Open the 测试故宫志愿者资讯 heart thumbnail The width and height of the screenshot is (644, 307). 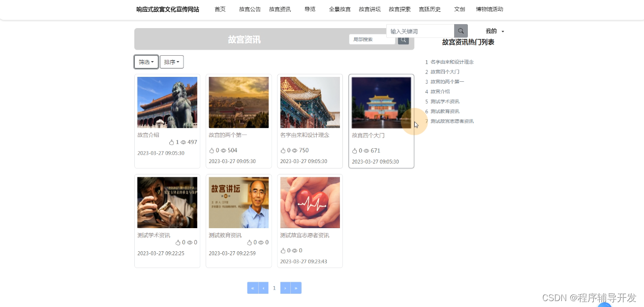click(x=310, y=203)
